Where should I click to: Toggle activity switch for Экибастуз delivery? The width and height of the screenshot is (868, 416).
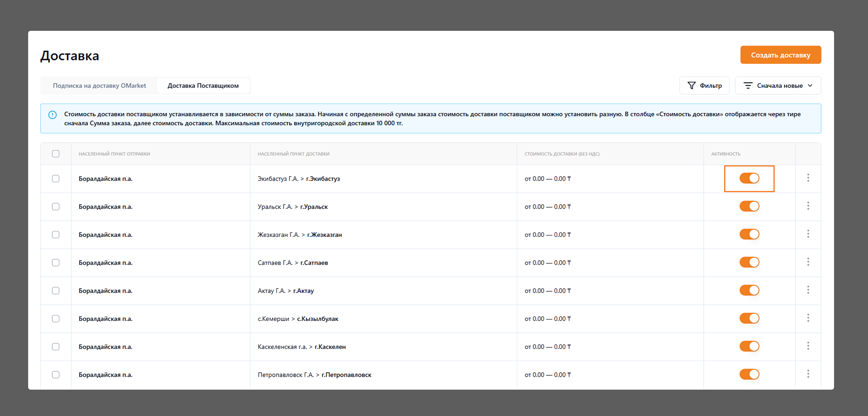point(749,178)
